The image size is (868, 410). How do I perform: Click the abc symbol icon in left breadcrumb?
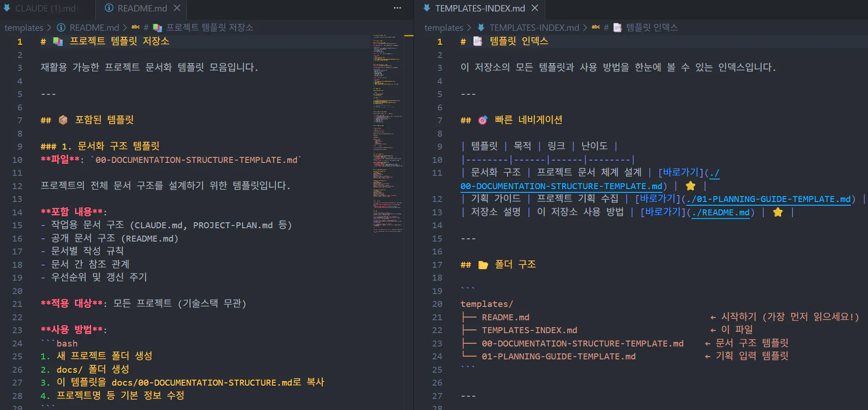tap(135, 27)
